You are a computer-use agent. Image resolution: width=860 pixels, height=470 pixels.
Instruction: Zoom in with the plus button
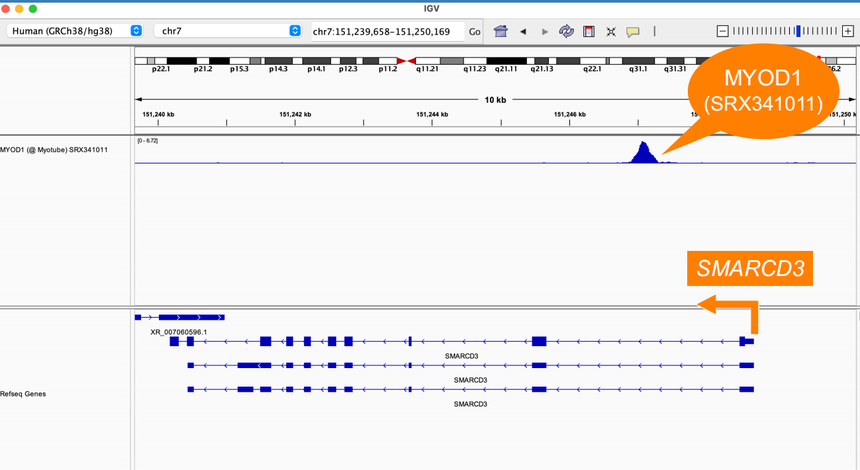pyautogui.click(x=848, y=31)
